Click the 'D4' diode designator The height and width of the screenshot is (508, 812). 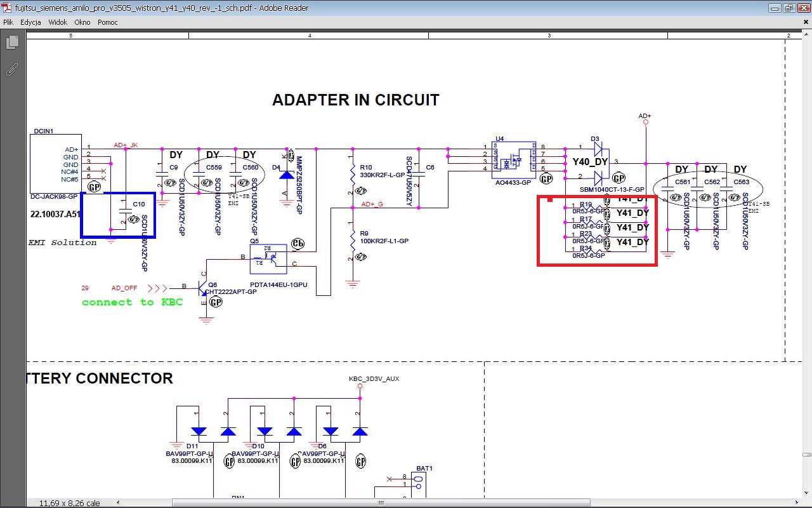pyautogui.click(x=276, y=168)
